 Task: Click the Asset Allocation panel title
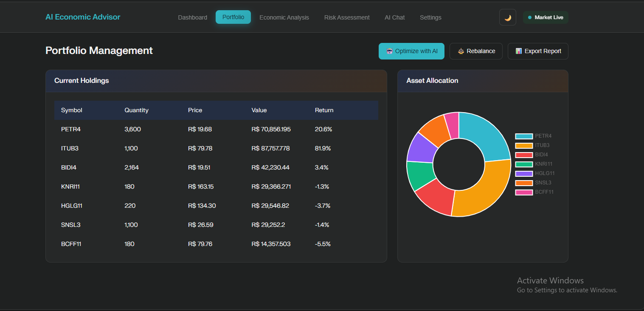(432, 81)
